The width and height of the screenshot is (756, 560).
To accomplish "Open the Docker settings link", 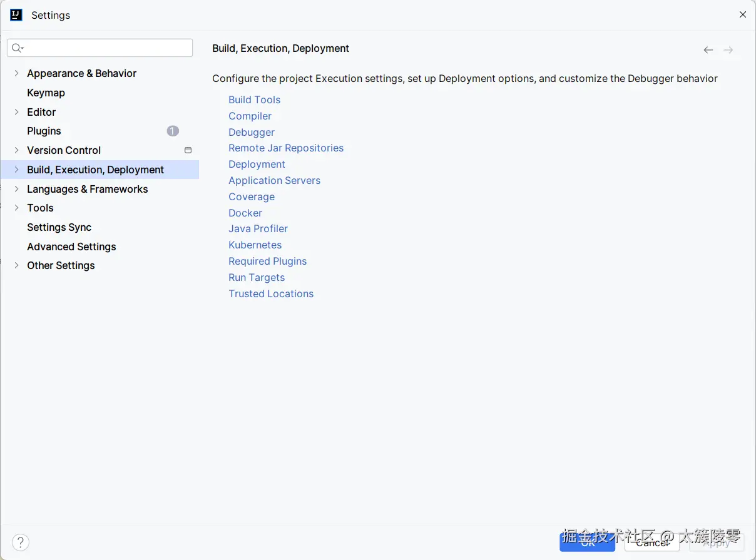I will [245, 213].
